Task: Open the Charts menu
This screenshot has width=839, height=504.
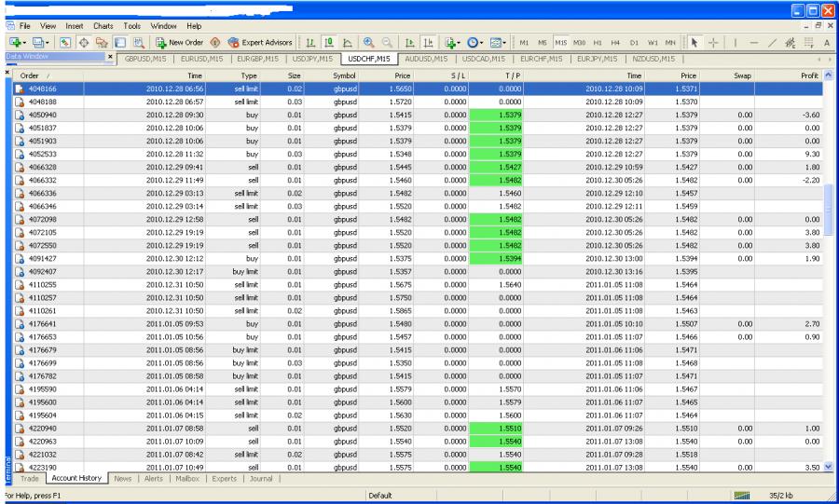Action: (102, 28)
